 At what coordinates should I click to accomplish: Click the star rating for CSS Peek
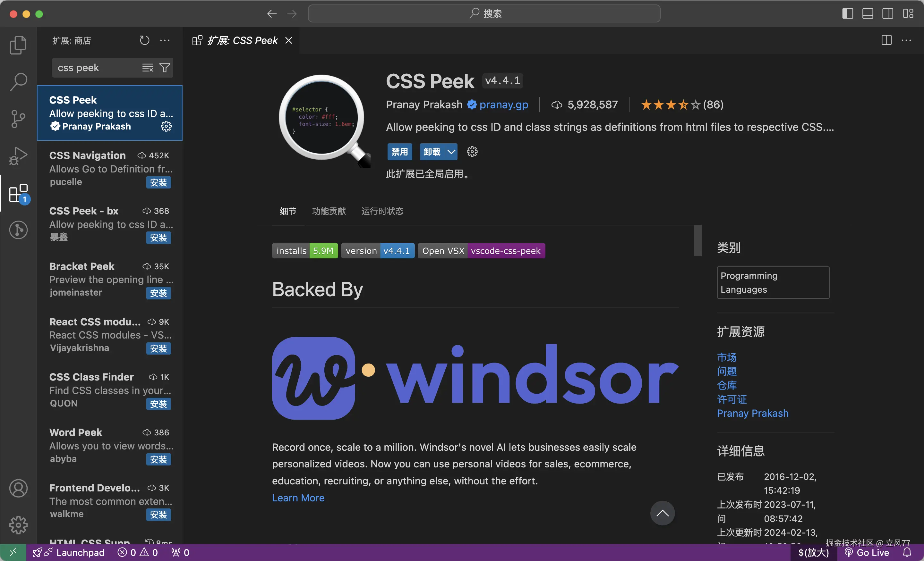[682, 105]
